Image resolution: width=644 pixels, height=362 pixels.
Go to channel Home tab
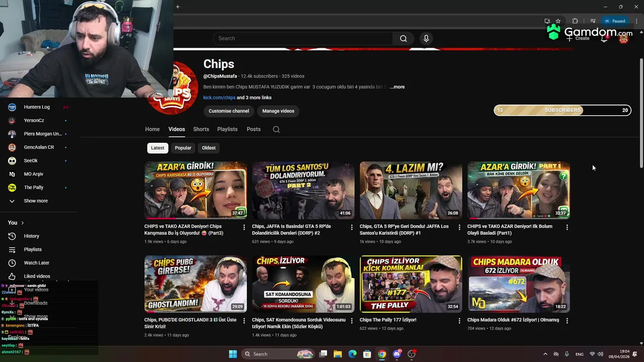click(152, 129)
